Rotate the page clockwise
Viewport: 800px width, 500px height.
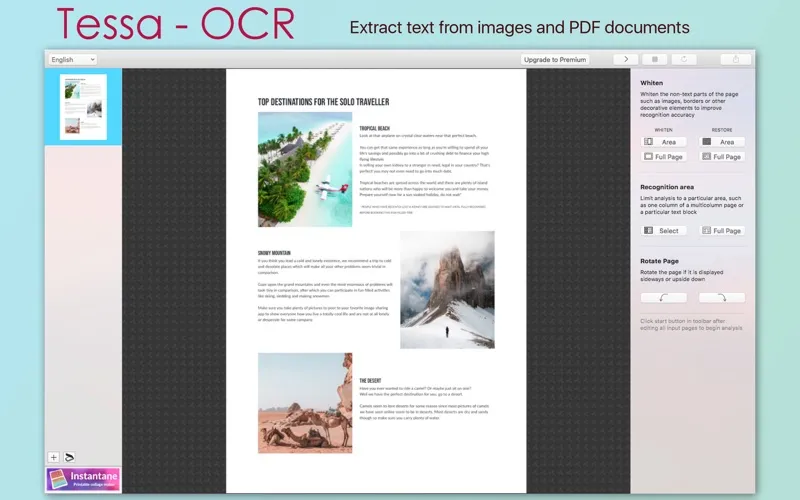[x=721, y=297]
